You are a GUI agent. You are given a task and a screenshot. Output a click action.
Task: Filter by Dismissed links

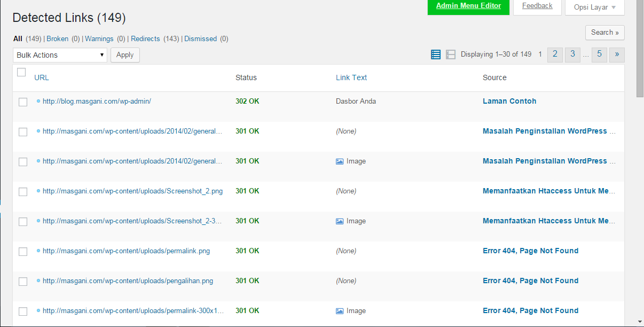click(201, 38)
